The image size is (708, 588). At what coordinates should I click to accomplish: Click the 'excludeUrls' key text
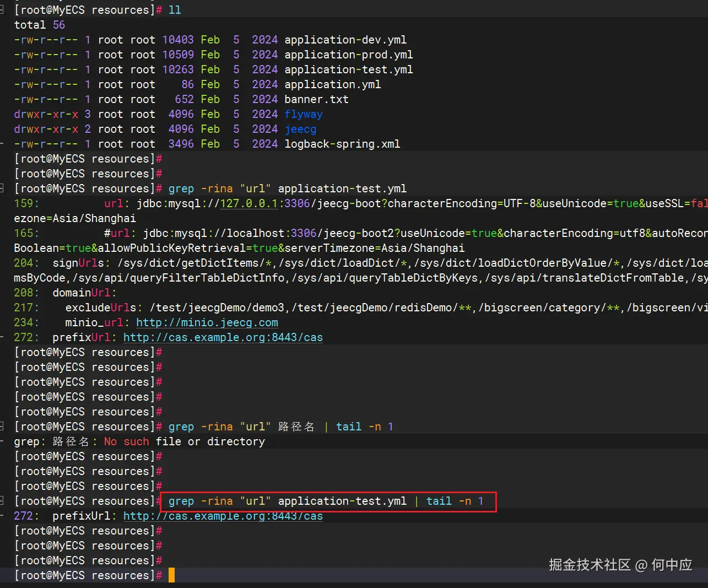(101, 308)
